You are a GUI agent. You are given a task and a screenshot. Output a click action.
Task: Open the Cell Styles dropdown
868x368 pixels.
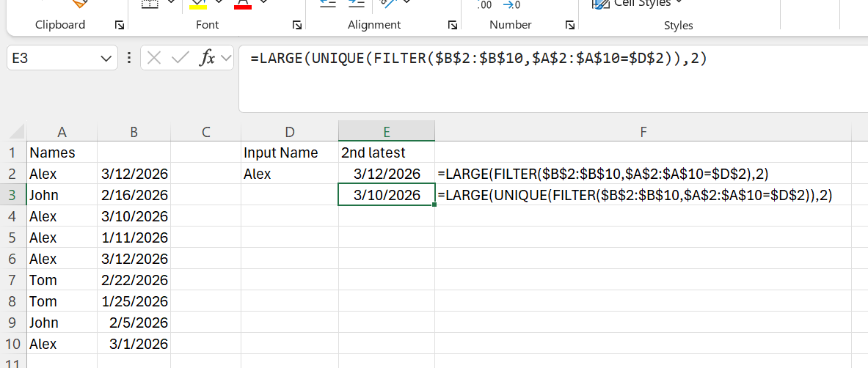(x=637, y=4)
